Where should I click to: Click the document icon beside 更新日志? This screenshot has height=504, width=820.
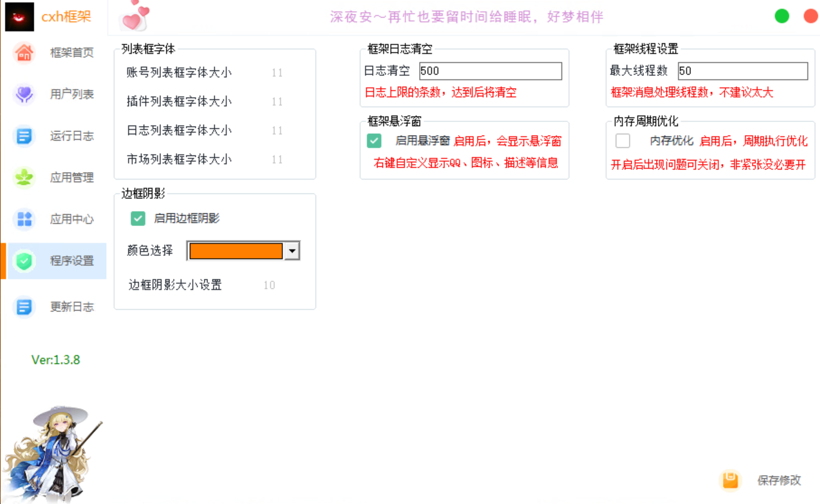point(24,307)
